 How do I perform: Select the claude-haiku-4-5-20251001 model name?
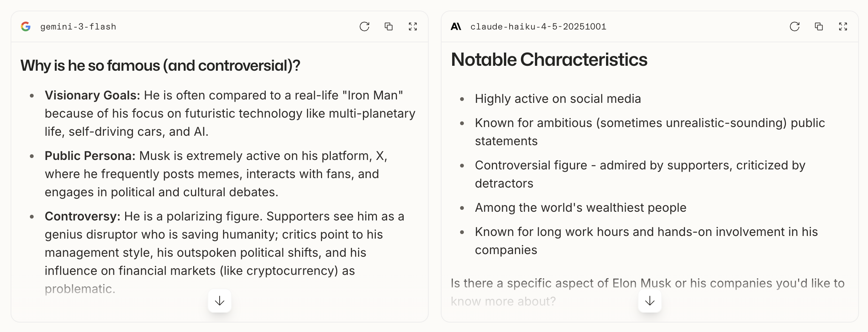(538, 26)
